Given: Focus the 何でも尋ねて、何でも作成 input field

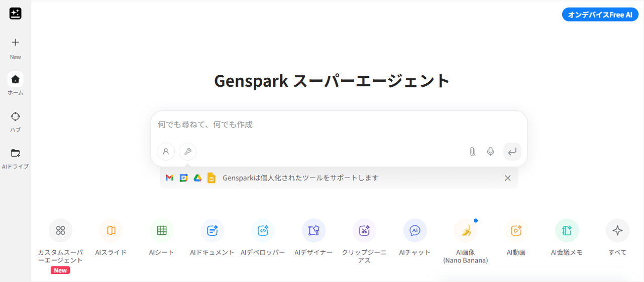Looking at the screenshot, I should [x=339, y=124].
